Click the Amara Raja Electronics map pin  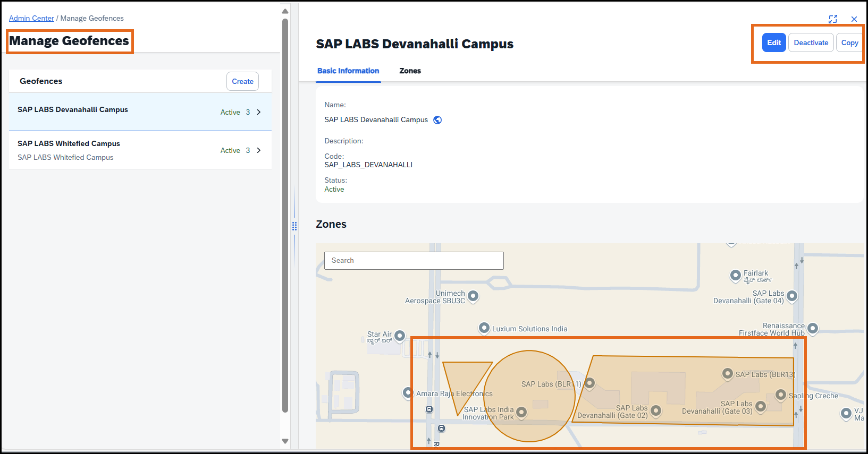click(408, 393)
